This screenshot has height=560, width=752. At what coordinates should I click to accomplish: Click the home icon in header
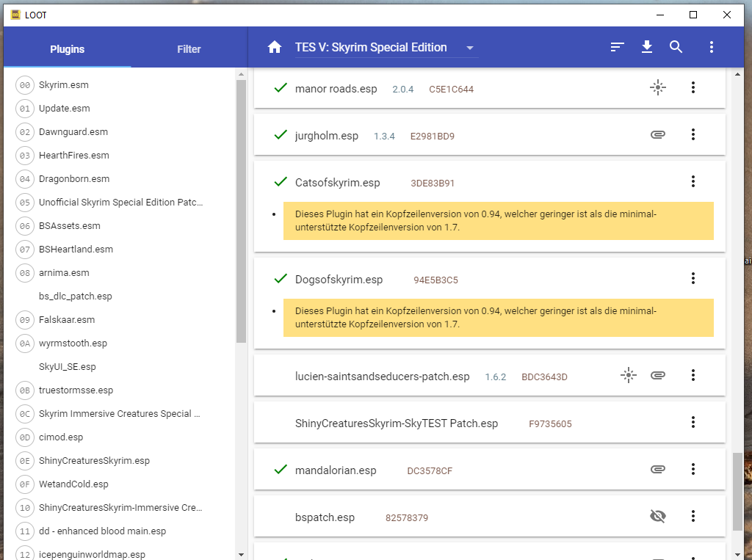tap(275, 48)
